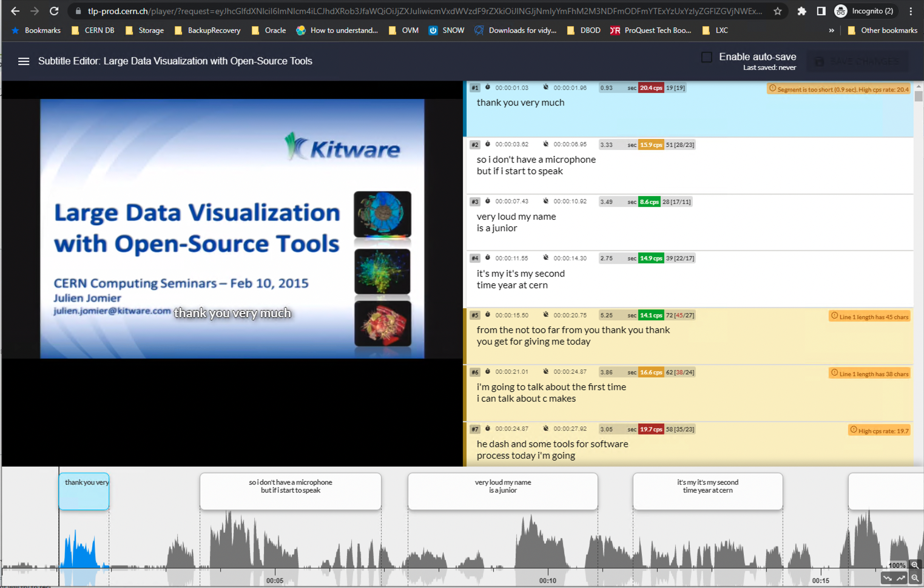Click end time stopwatch icon of segment #5

(x=546, y=315)
